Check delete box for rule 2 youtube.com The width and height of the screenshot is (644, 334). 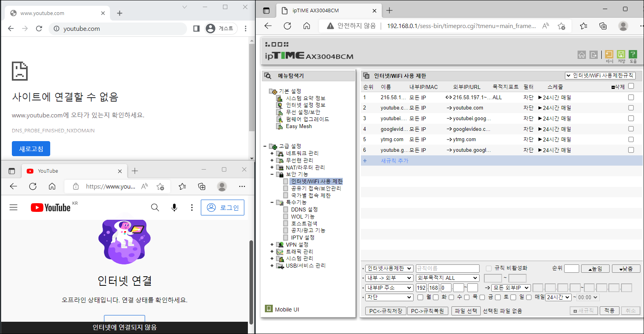(x=631, y=108)
